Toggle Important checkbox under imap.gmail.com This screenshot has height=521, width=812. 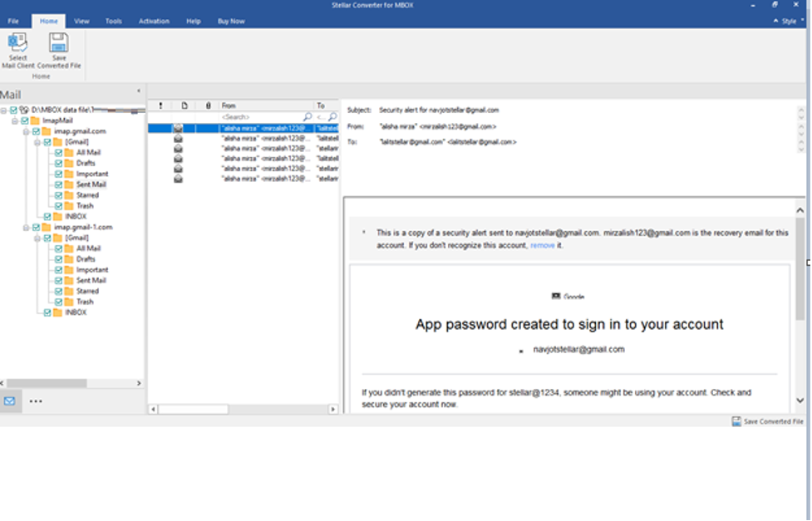coord(58,174)
